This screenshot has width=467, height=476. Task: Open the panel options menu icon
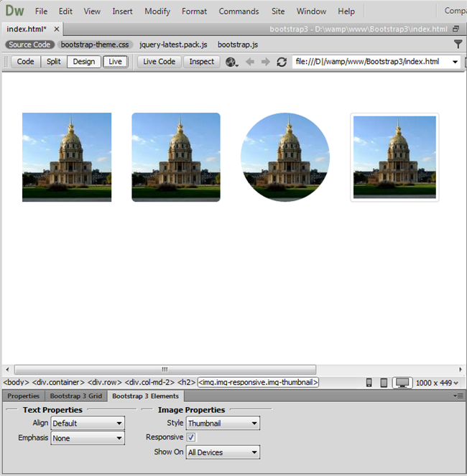(x=458, y=396)
